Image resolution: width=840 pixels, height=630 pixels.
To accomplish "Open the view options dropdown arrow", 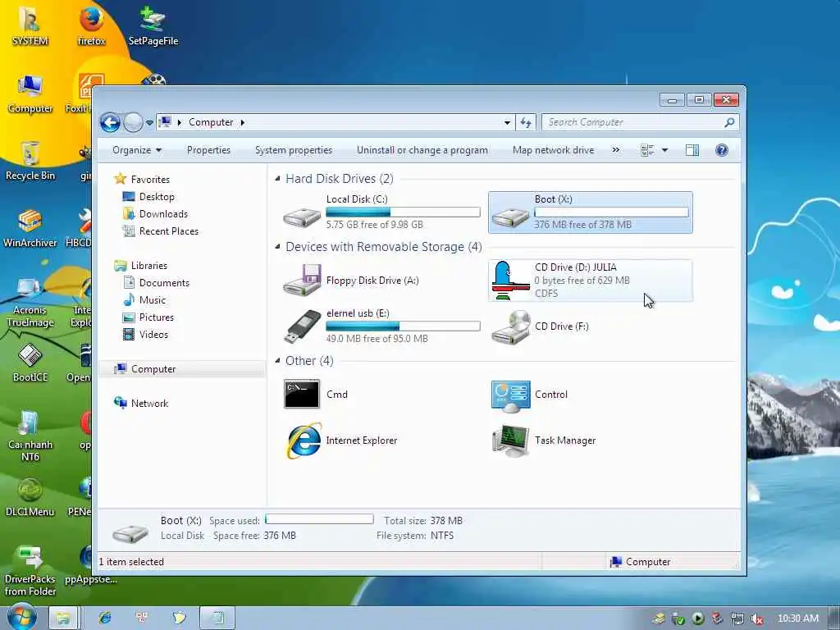I will pyautogui.click(x=664, y=151).
